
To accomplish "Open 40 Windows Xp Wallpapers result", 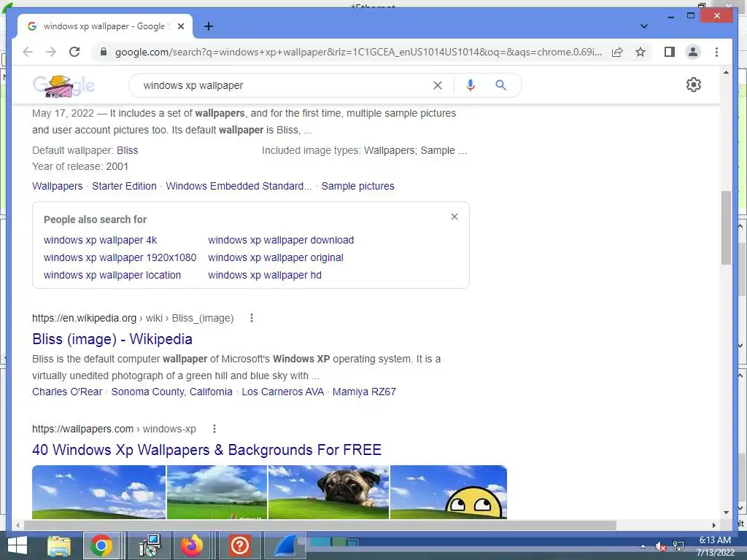I will tap(206, 450).
